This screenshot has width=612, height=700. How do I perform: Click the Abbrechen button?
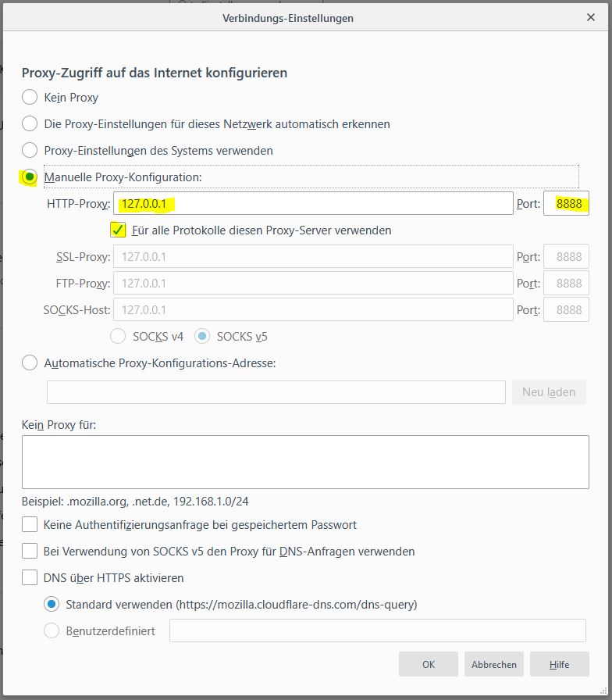[x=494, y=664]
